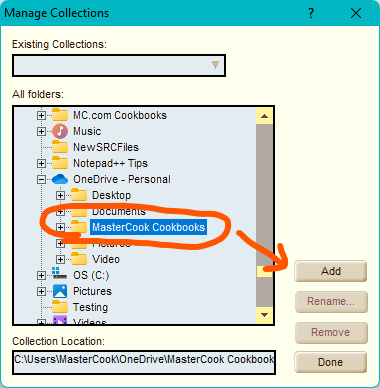Click the Video folder icon

[x=79, y=259]
